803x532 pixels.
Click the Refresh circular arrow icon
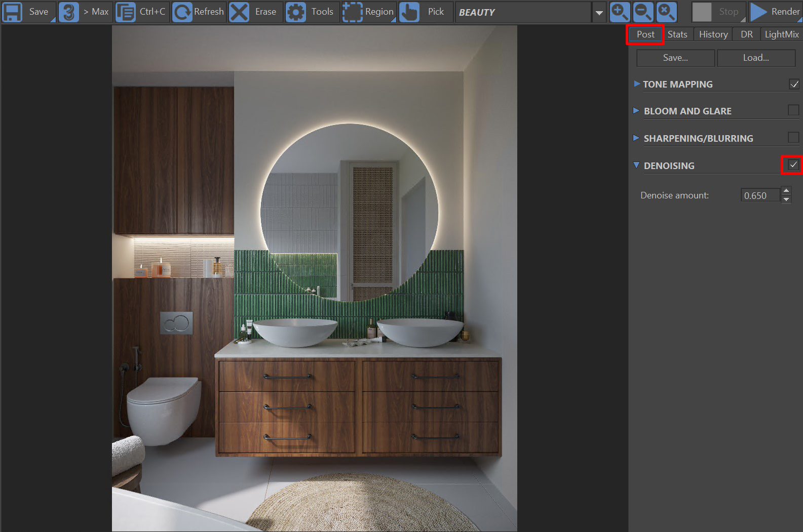pos(182,12)
